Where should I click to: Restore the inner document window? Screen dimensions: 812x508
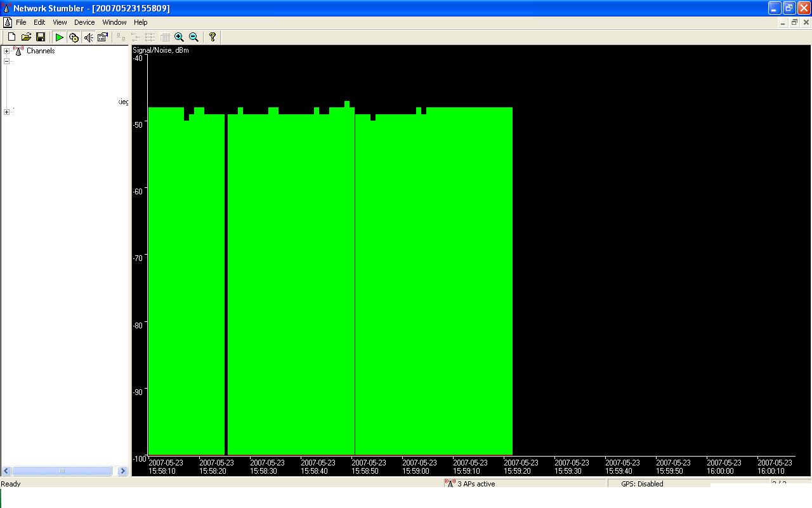pyautogui.click(x=794, y=22)
